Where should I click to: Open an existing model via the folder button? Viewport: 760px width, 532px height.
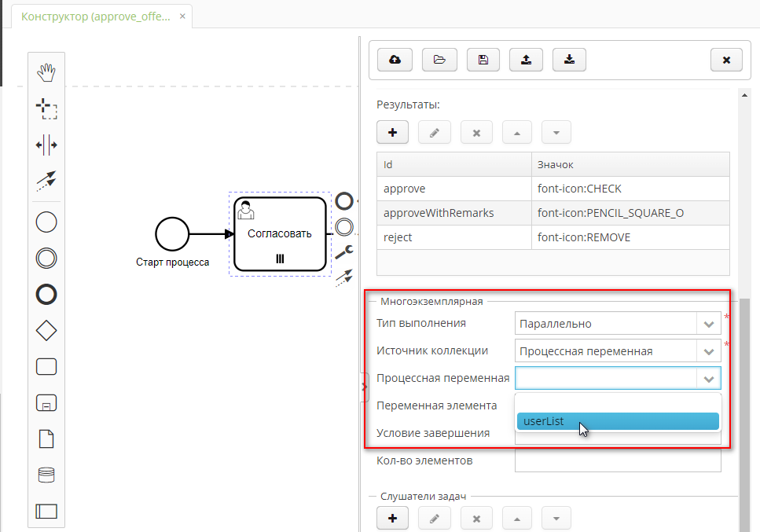pyautogui.click(x=439, y=59)
